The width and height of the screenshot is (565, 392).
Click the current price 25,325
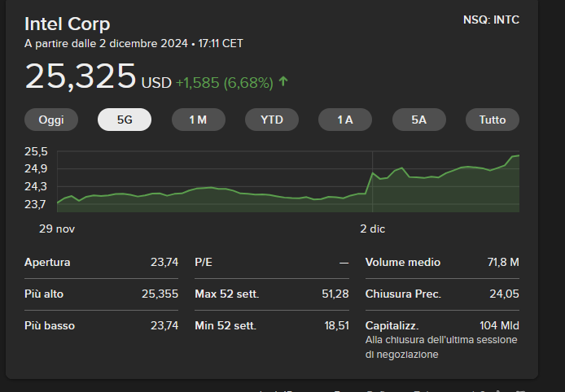click(x=81, y=76)
